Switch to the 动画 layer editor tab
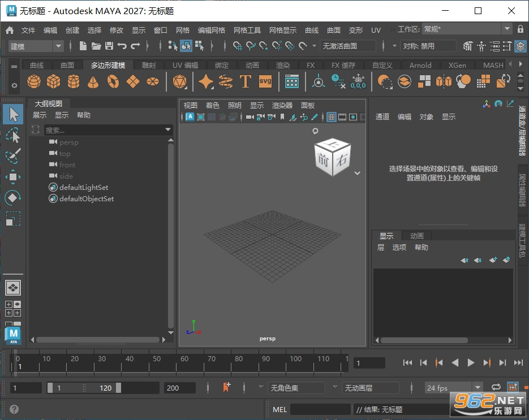Image resolution: width=529 pixels, height=420 pixels. point(416,236)
